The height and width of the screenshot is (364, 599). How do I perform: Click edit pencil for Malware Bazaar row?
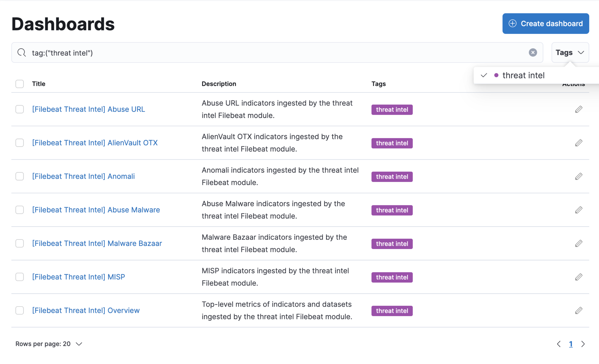579,244
